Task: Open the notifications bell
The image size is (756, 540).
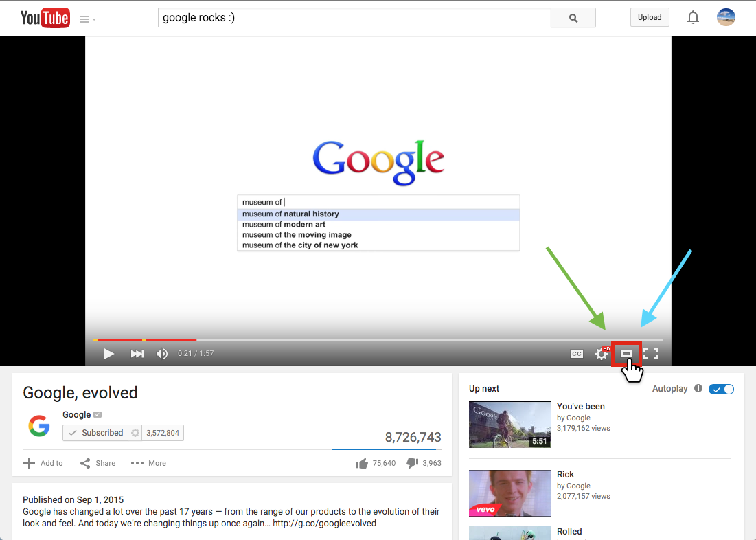Action: tap(693, 17)
